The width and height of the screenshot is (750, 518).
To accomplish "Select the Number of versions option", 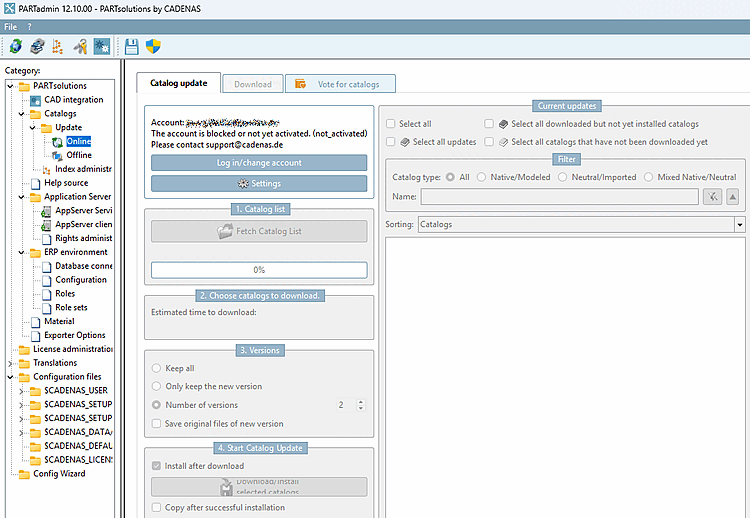I will (156, 405).
